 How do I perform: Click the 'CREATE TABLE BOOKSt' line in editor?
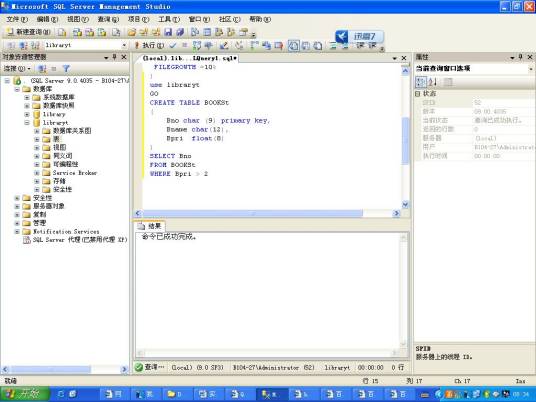pyautogui.click(x=189, y=103)
